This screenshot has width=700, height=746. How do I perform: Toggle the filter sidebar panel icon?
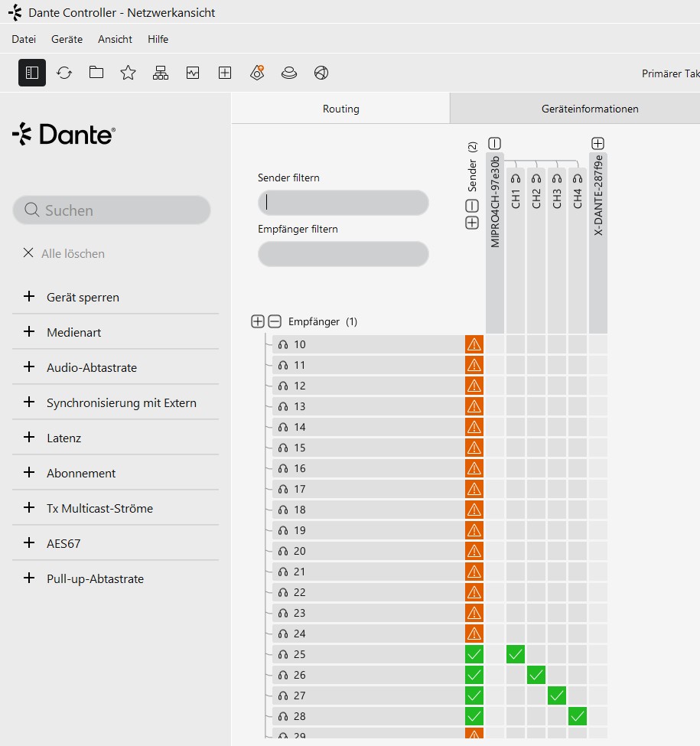click(x=32, y=73)
